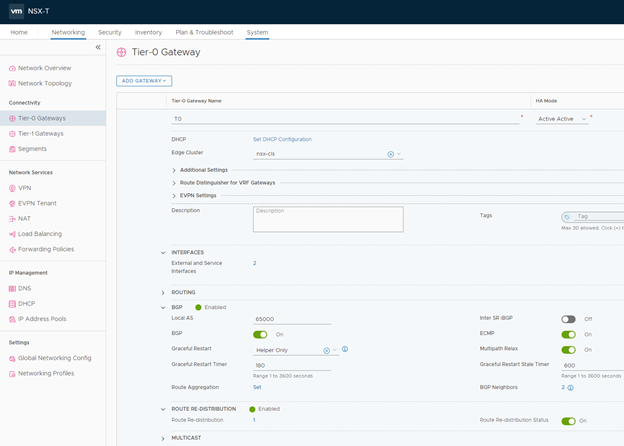This screenshot has width=624, height=446.
Task: Select Forwarding Policies in sidebar
Action: [x=46, y=249]
